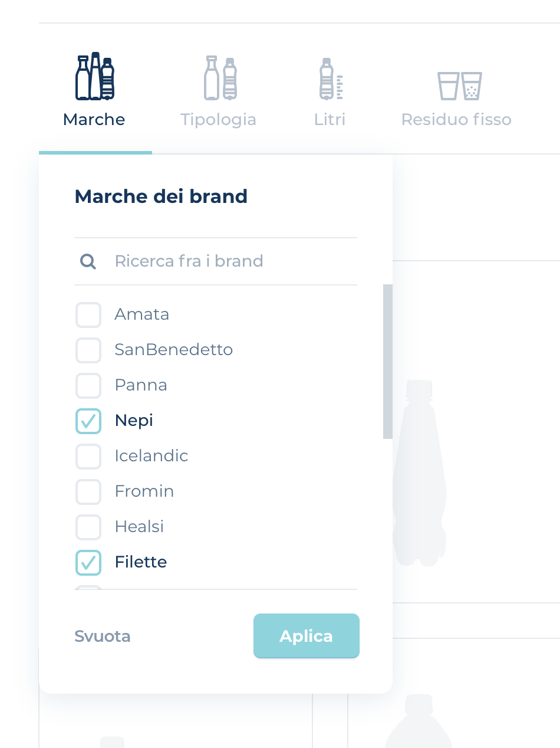Switch to the Residuo fisso tab
Screen dimensions: 560x748
[x=456, y=119]
